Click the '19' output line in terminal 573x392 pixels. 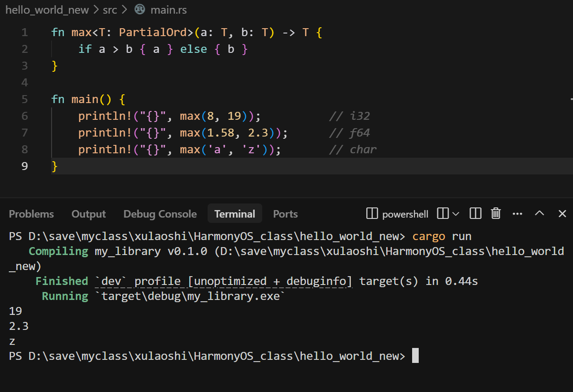pos(15,311)
